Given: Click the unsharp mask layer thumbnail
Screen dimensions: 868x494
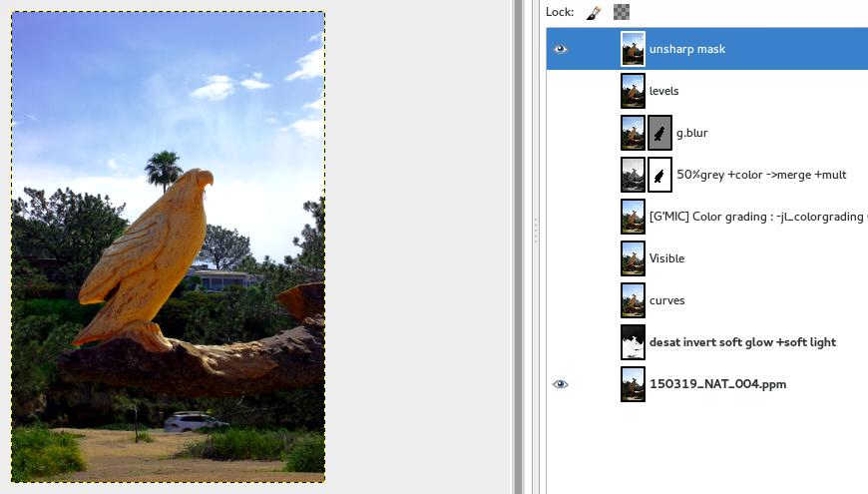Looking at the screenshot, I should tap(633, 49).
